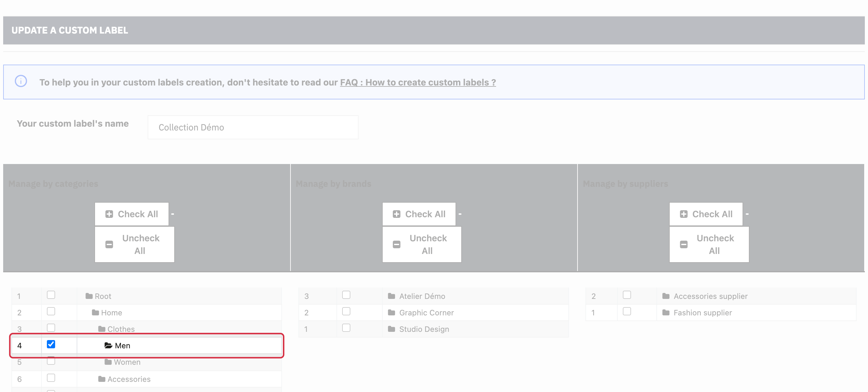
Task: Check all suppliers button
Action: click(x=706, y=214)
